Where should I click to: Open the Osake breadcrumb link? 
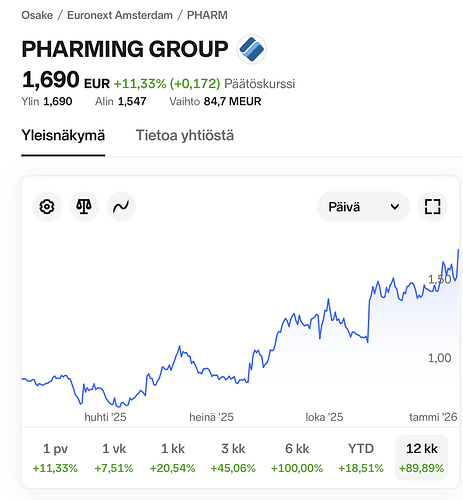pyautogui.click(x=37, y=15)
